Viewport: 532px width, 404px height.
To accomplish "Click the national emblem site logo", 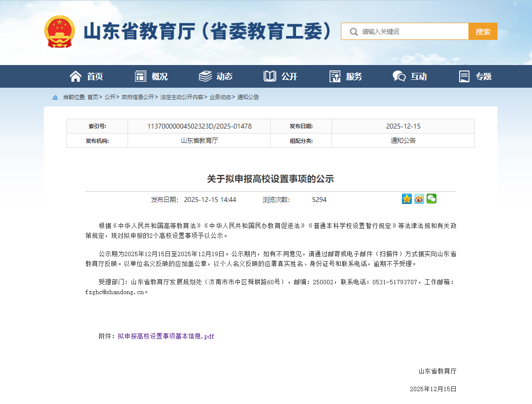I will coord(60,31).
